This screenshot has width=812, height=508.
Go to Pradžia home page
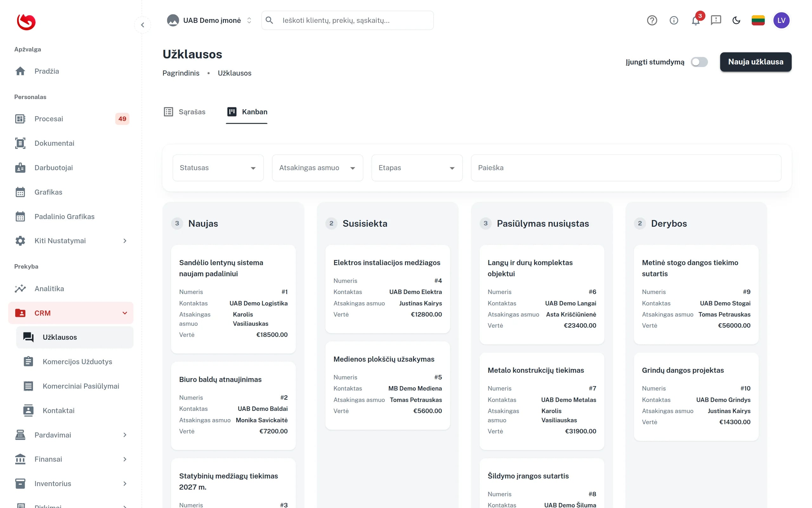pos(71,71)
